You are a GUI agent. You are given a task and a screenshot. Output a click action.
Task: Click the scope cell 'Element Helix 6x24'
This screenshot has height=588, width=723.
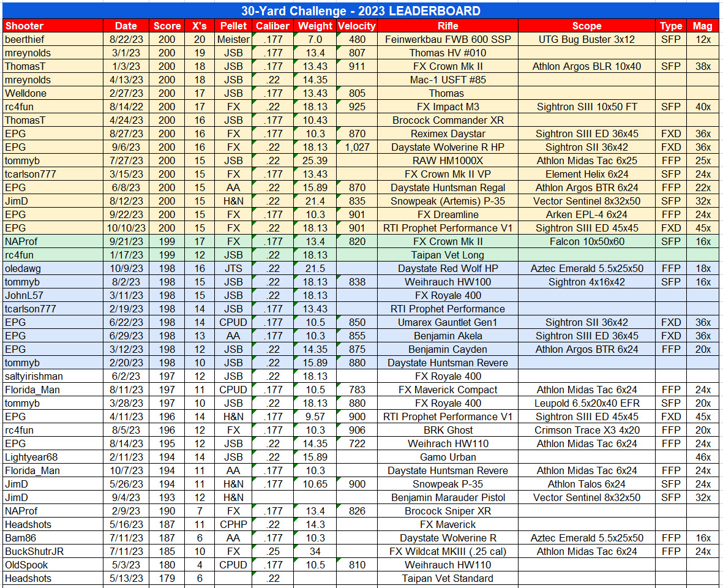coord(586,175)
